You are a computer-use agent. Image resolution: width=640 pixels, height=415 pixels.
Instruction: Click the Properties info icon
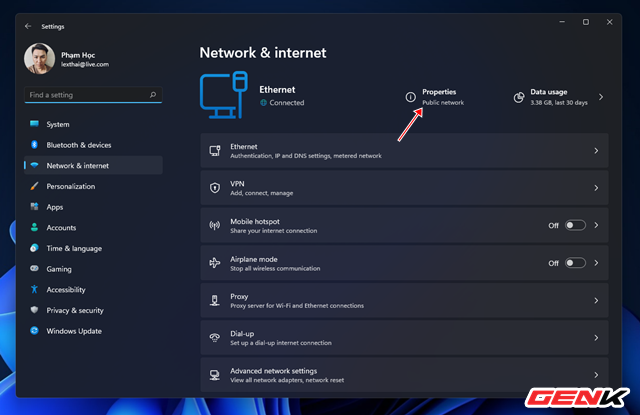coord(410,97)
